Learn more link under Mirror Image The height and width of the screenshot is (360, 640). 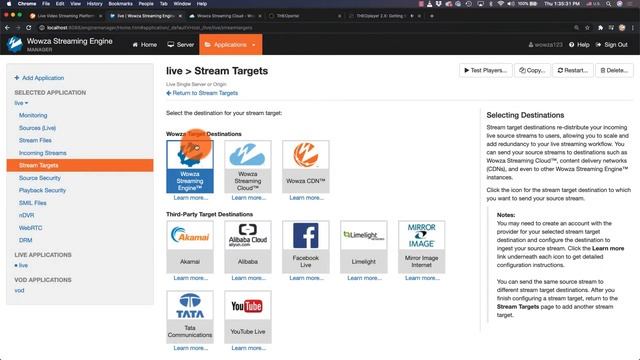click(x=422, y=278)
